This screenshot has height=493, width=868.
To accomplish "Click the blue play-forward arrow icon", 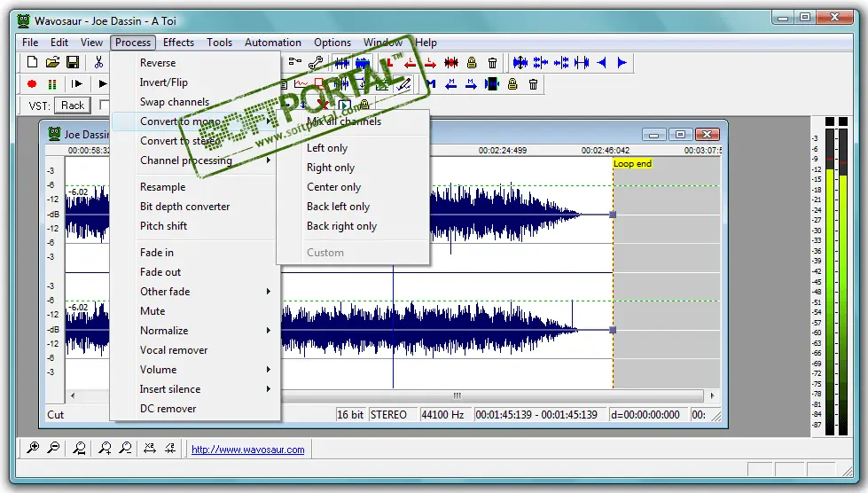I will 622,63.
